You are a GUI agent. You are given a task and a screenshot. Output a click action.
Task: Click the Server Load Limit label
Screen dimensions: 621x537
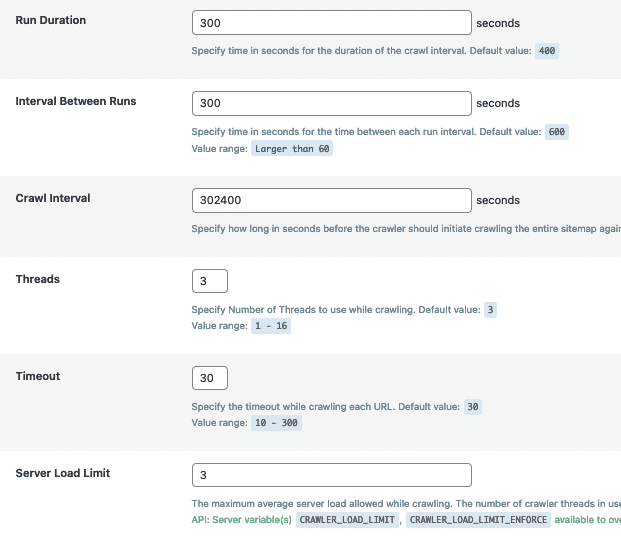63,473
